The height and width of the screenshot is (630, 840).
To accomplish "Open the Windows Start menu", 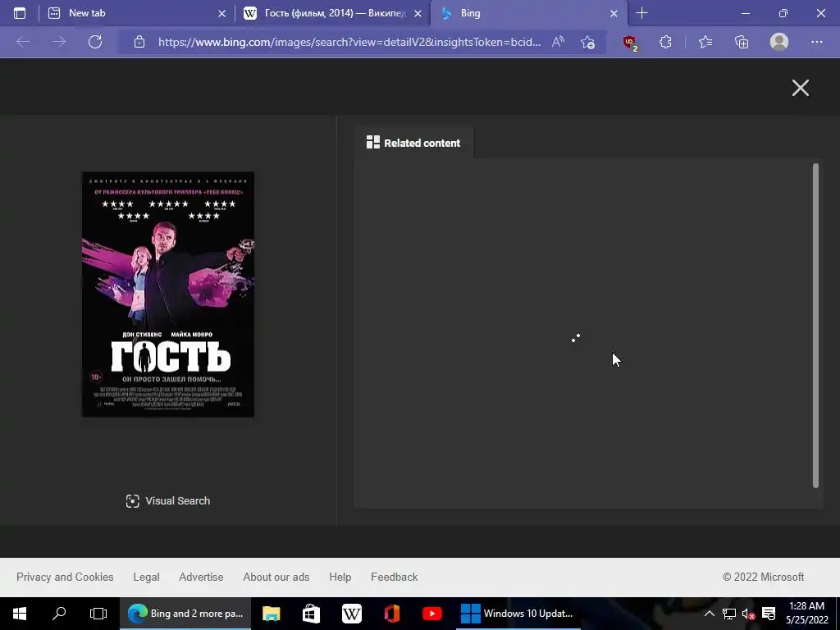I will [20, 614].
